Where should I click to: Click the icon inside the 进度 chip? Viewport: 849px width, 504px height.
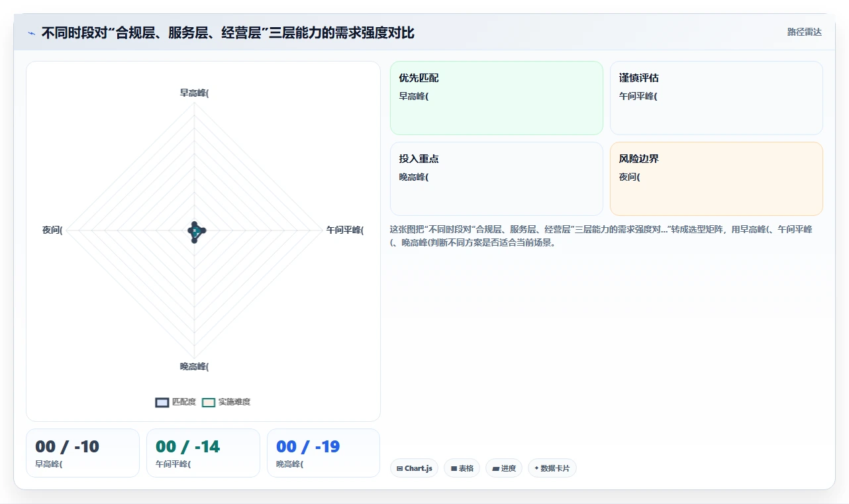tap(495, 469)
